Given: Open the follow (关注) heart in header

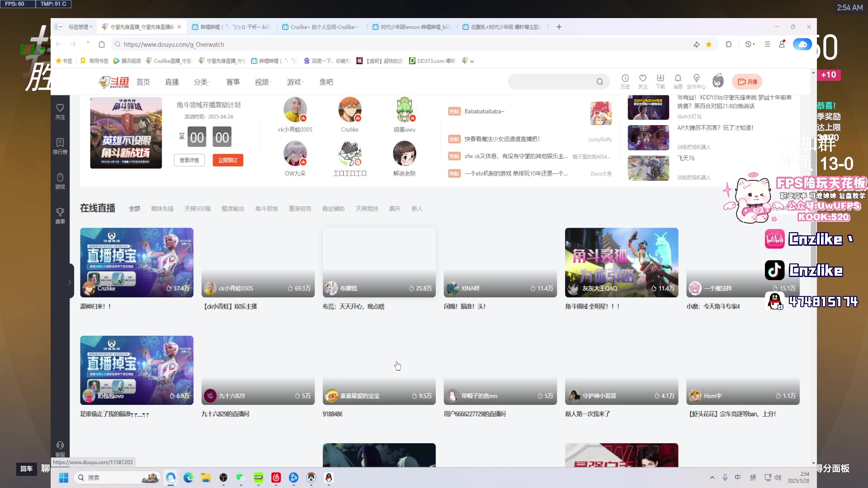Looking at the screenshot, I should [642, 81].
